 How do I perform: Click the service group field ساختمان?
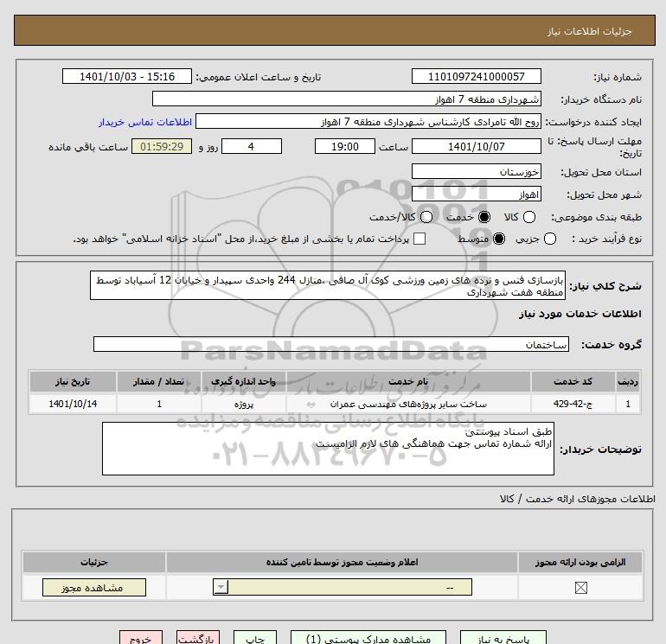click(x=331, y=344)
